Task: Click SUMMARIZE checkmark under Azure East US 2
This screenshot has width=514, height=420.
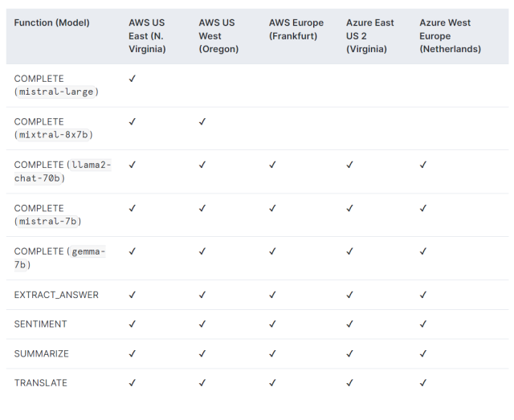Action: click(x=350, y=353)
